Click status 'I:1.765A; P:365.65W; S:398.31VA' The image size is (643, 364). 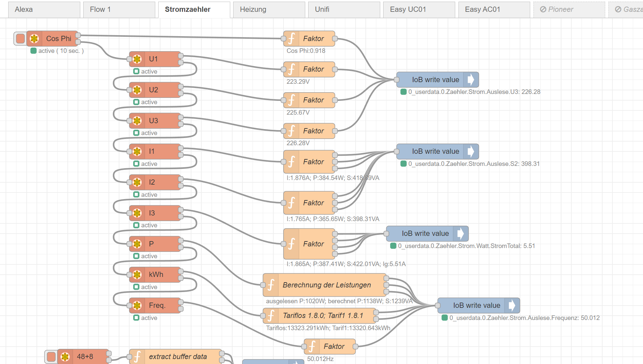pos(333,219)
